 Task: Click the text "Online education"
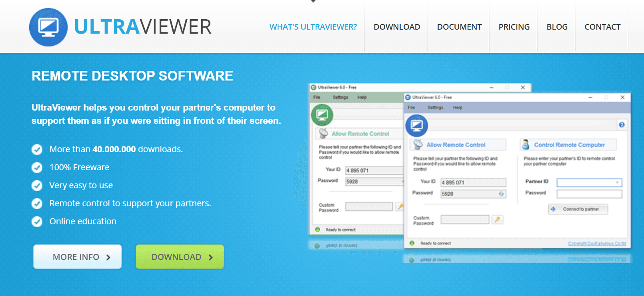(83, 221)
